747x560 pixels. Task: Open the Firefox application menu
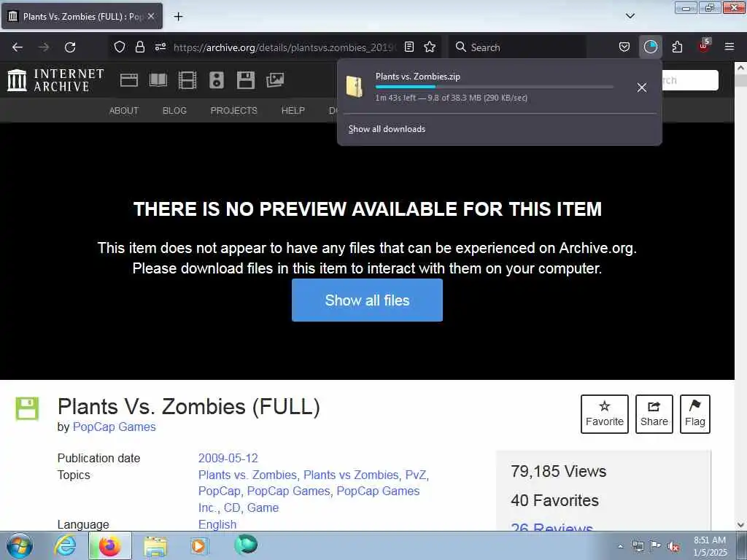point(729,47)
